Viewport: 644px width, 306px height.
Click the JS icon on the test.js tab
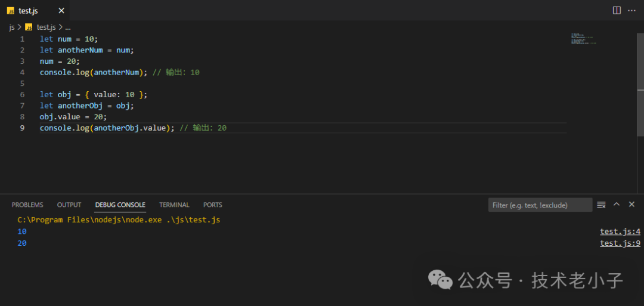pyautogui.click(x=10, y=11)
